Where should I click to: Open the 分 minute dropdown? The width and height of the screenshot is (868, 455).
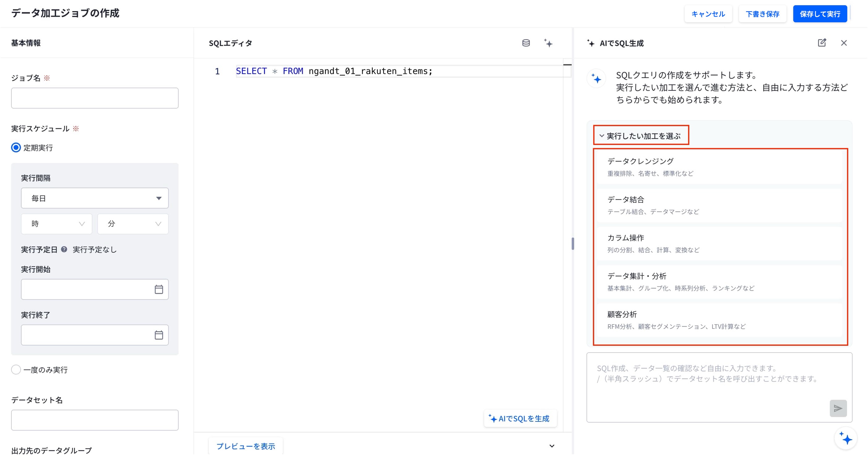pyautogui.click(x=133, y=224)
